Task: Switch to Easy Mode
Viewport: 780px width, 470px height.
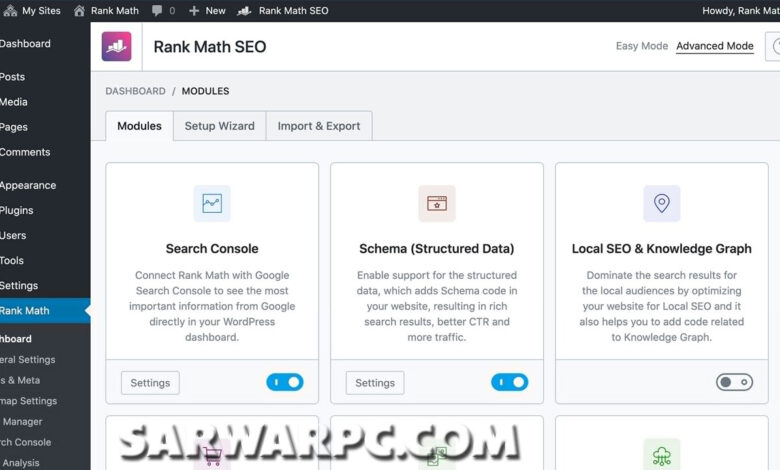Action: 642,46
